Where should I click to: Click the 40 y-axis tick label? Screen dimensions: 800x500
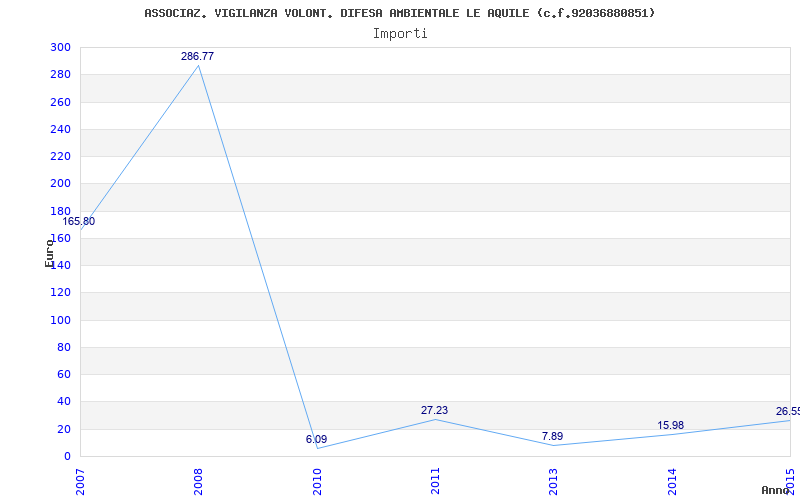(64, 402)
